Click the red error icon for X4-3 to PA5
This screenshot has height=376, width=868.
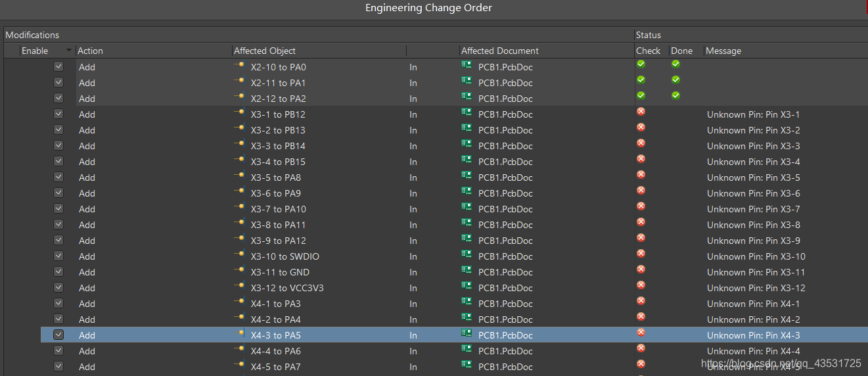click(x=641, y=332)
